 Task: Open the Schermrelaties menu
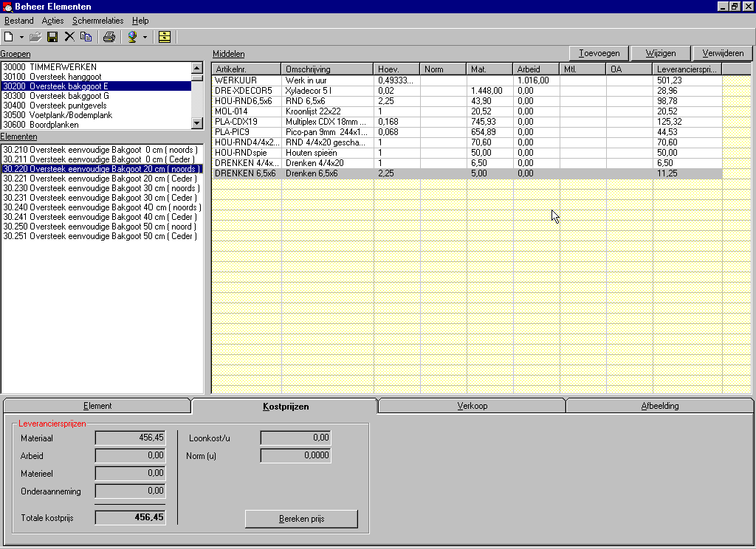click(x=98, y=21)
